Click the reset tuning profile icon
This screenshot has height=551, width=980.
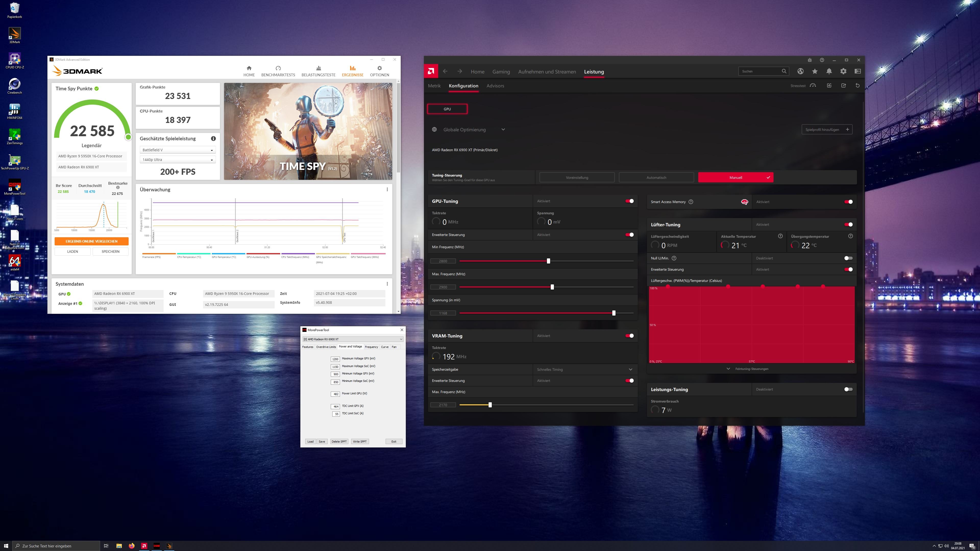[857, 85]
